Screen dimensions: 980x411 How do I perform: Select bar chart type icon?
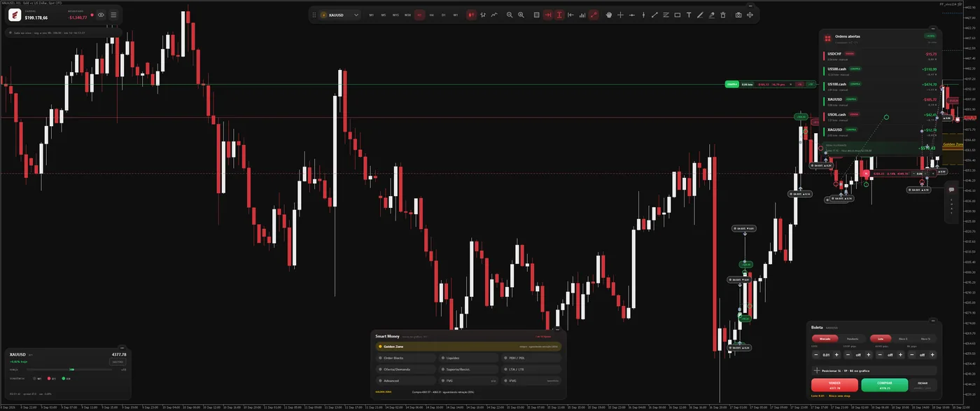(483, 15)
